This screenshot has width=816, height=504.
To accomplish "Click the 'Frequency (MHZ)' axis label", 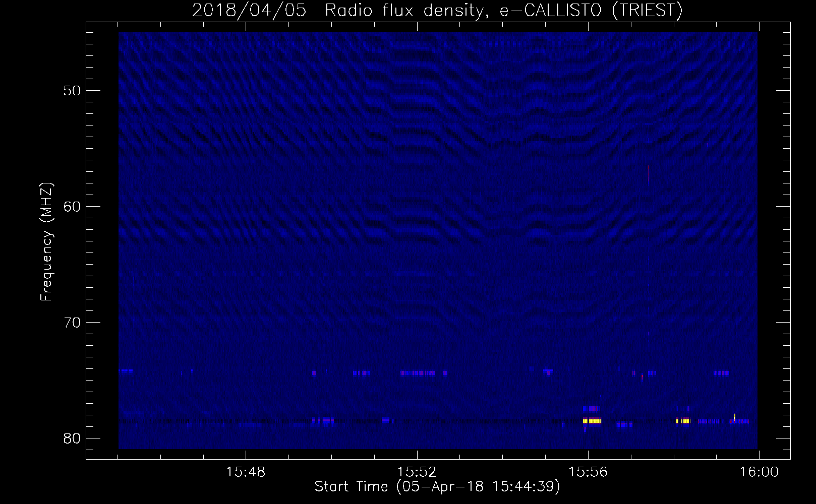I will (46, 242).
